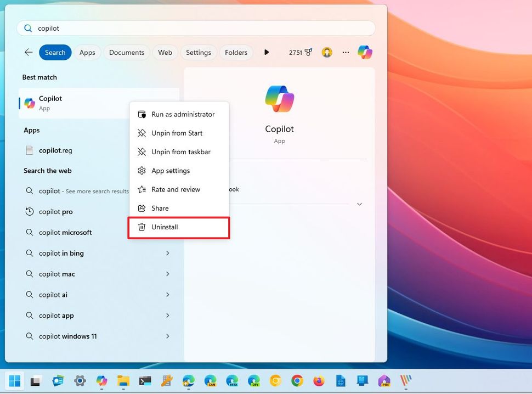The width and height of the screenshot is (532, 394).
Task: Click the Start button on the taskbar
Action: [x=13, y=380]
